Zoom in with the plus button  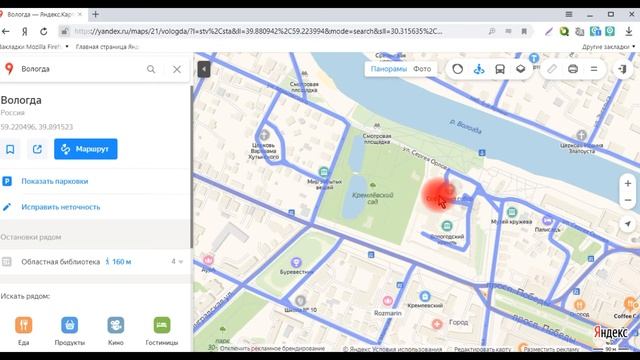click(x=628, y=184)
